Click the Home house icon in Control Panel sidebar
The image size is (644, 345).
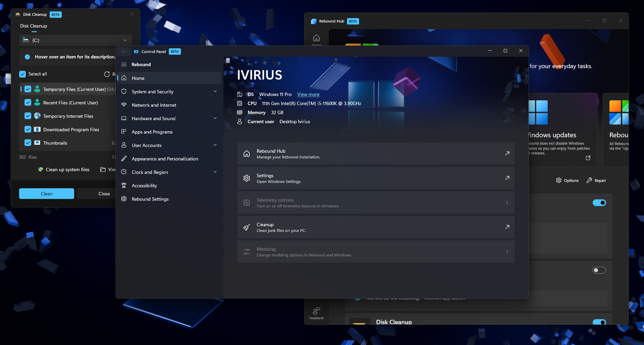click(x=124, y=78)
